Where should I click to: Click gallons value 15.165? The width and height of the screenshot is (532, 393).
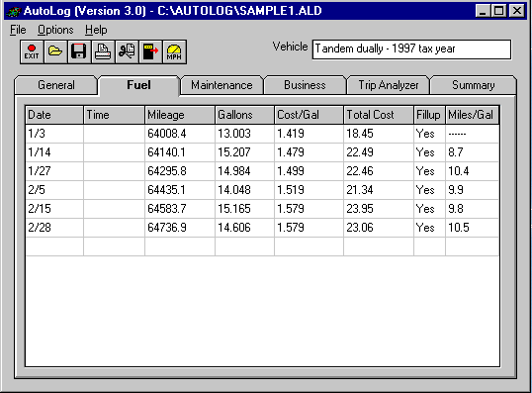coord(244,209)
